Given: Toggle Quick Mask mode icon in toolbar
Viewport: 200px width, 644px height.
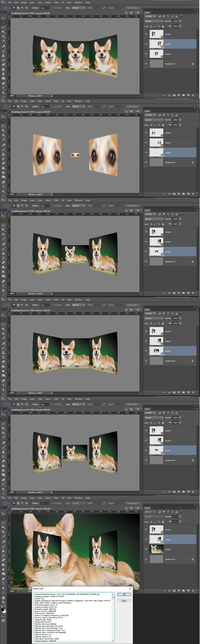Looking at the screenshot, I should [3, 615].
